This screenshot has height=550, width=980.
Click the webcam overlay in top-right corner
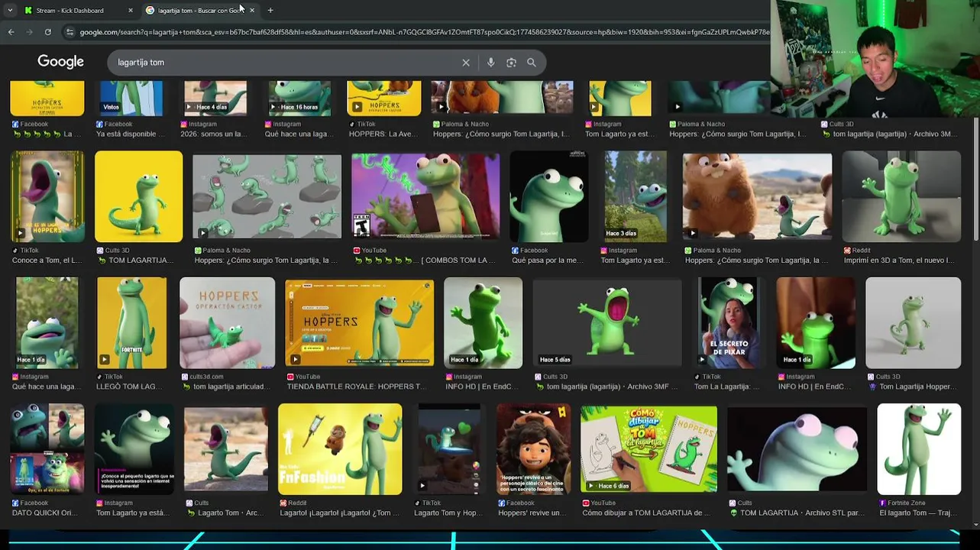[875, 59]
